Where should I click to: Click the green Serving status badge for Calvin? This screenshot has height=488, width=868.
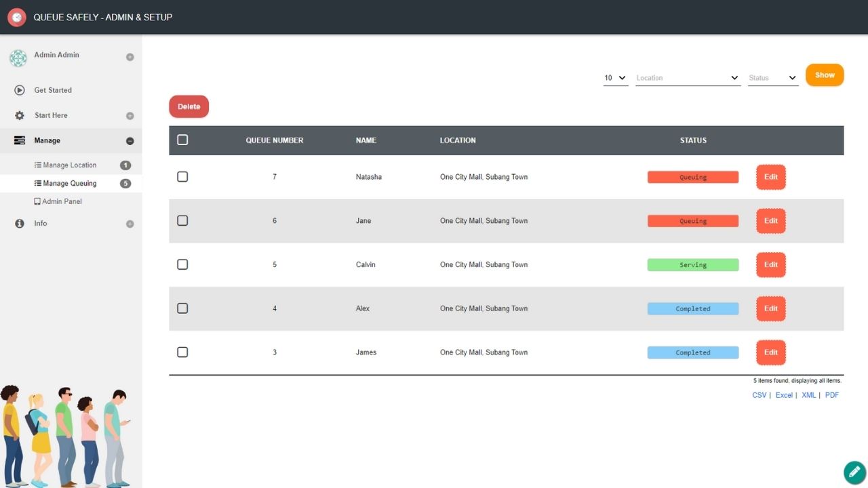tap(692, 265)
